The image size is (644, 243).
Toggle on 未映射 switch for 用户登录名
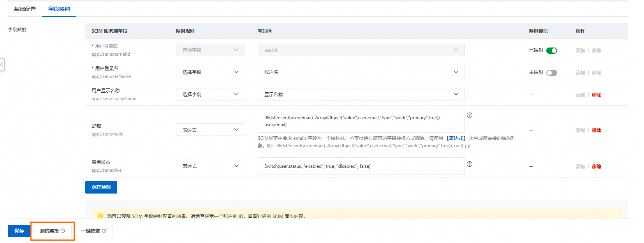[552, 73]
